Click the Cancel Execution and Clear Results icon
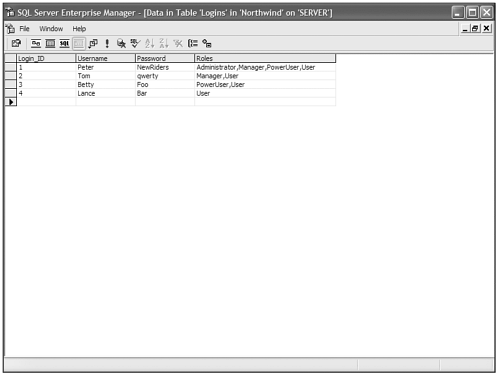The height and width of the screenshot is (375, 499). tap(121, 43)
